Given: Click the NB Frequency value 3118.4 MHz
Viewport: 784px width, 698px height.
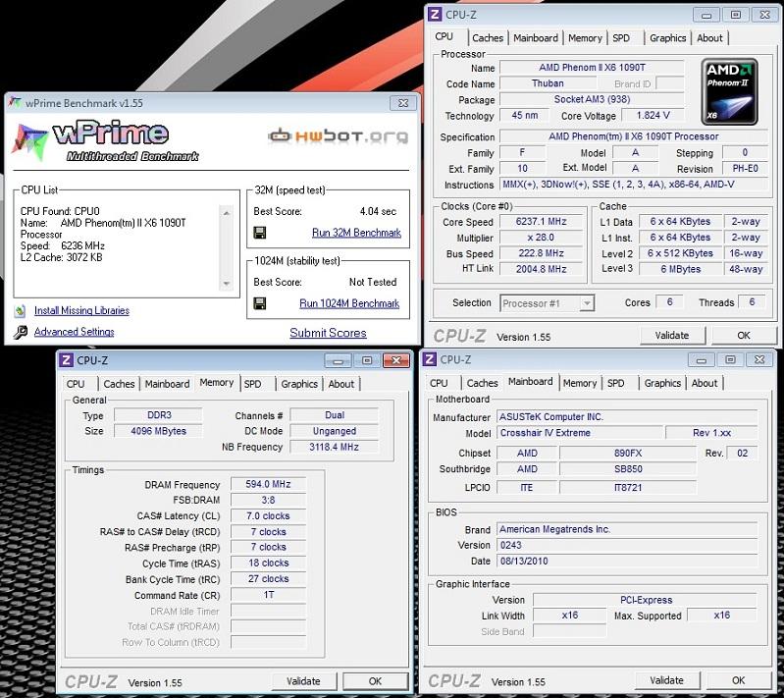Looking at the screenshot, I should pyautogui.click(x=334, y=447).
